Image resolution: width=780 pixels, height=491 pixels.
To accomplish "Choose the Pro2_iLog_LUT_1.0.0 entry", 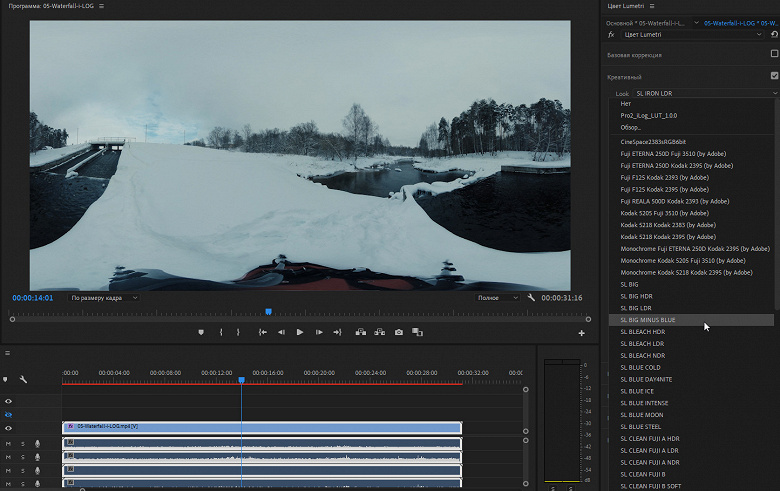I will coord(648,115).
